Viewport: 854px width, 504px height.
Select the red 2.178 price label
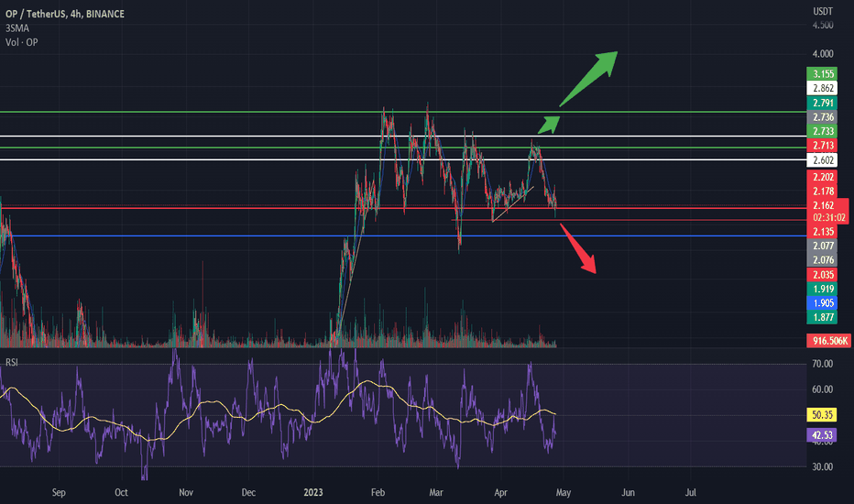pyautogui.click(x=823, y=192)
